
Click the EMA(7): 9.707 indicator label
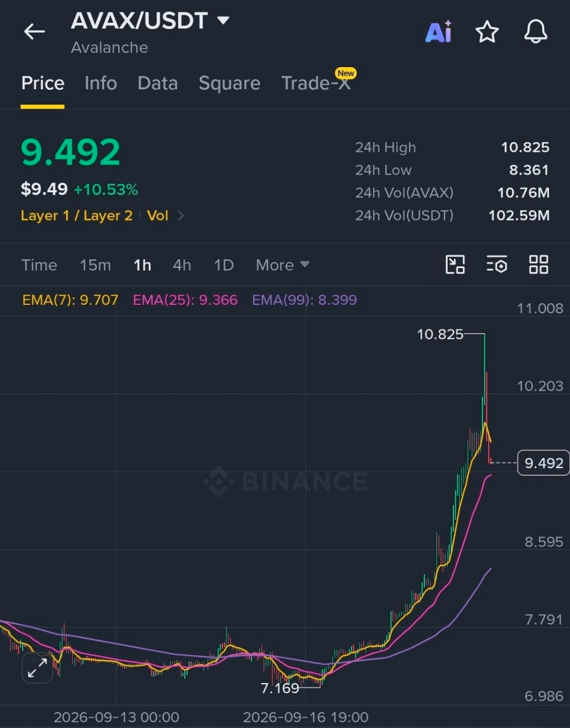click(70, 300)
